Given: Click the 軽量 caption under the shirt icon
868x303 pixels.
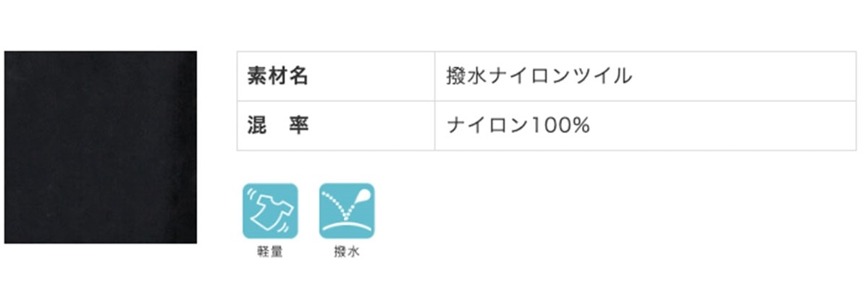Looking at the screenshot, I should [270, 252].
